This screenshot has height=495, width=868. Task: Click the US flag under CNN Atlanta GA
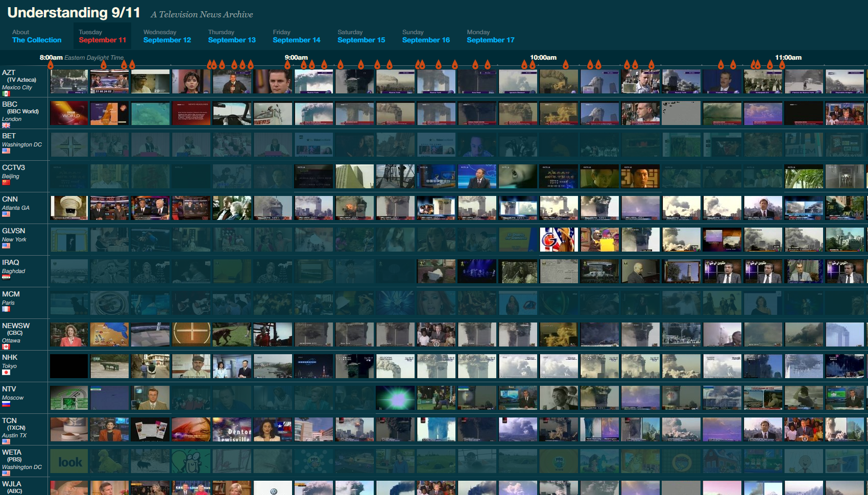pos(6,214)
